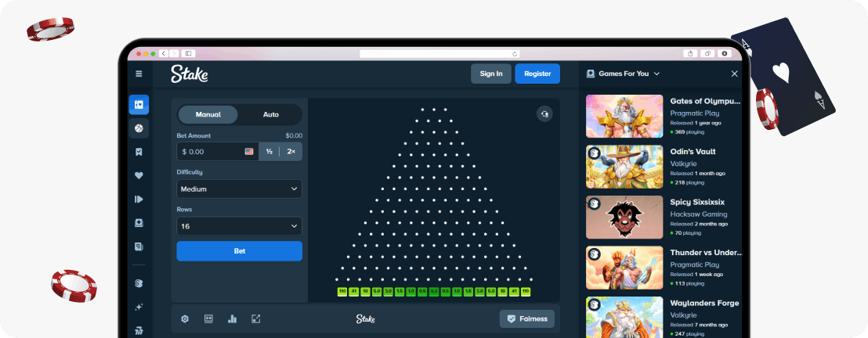Toggle the browser sidebar icon
This screenshot has height=338, width=868.
(188, 54)
